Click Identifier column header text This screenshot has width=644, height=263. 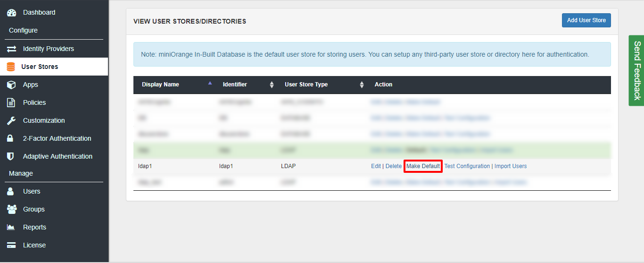tap(235, 85)
